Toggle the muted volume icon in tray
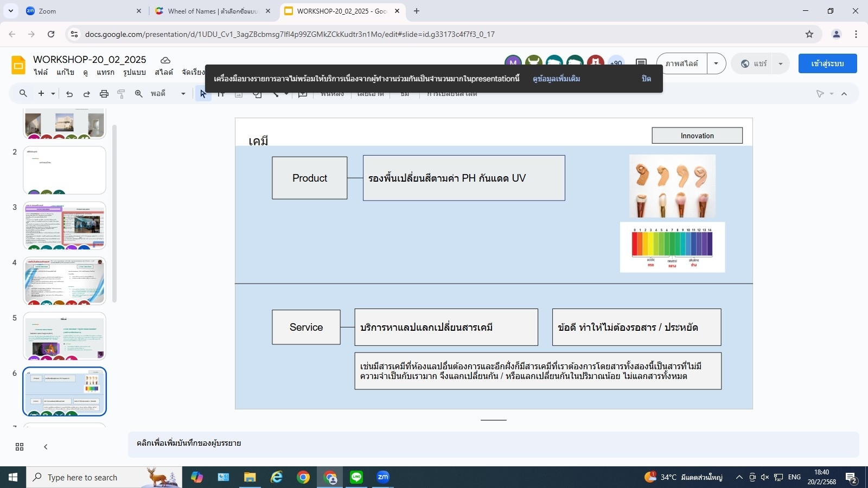Image resolution: width=868 pixels, height=488 pixels. click(765, 477)
